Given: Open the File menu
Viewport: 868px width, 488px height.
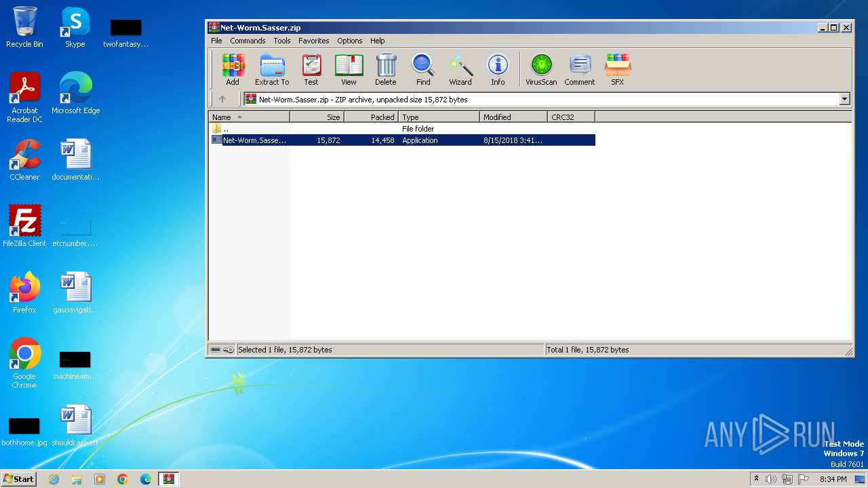Looking at the screenshot, I should (x=216, y=41).
